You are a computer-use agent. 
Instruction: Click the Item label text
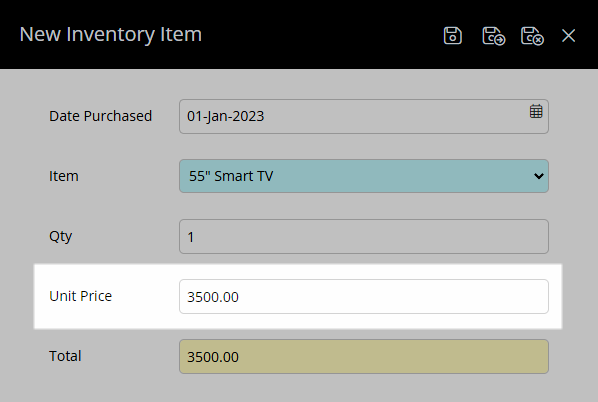(x=64, y=176)
